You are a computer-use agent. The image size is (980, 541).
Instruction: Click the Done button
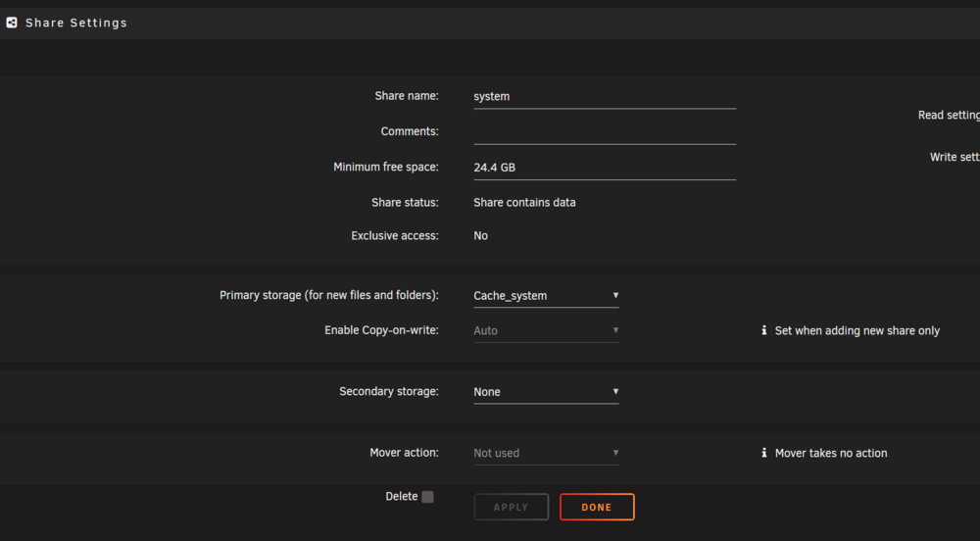click(x=597, y=508)
